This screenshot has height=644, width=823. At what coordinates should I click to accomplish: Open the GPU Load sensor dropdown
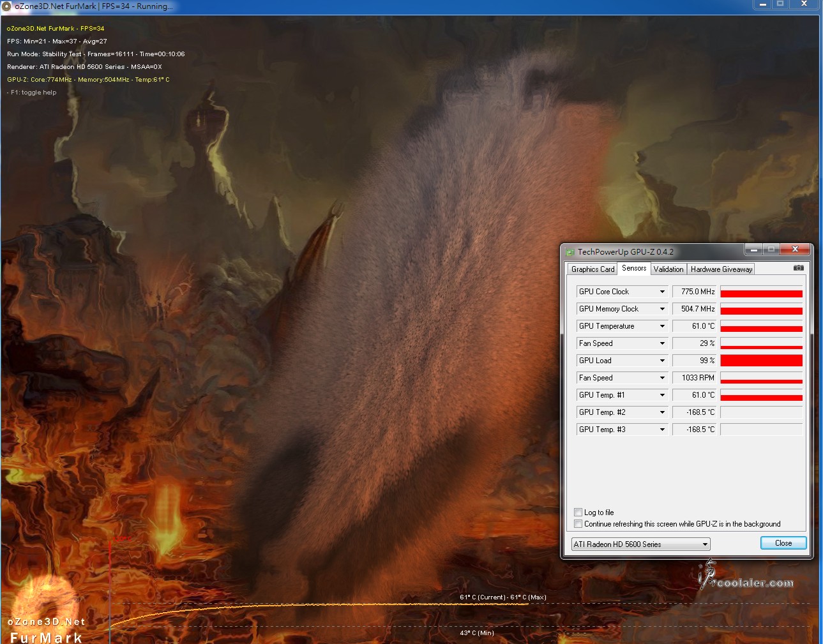(x=662, y=361)
